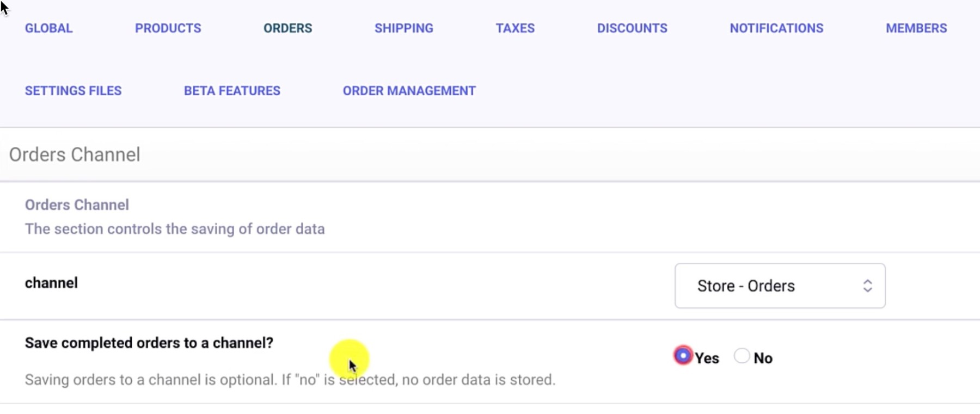Viewport: 980px width, 414px height.
Task: Open the Settings Files tab
Action: tap(73, 91)
